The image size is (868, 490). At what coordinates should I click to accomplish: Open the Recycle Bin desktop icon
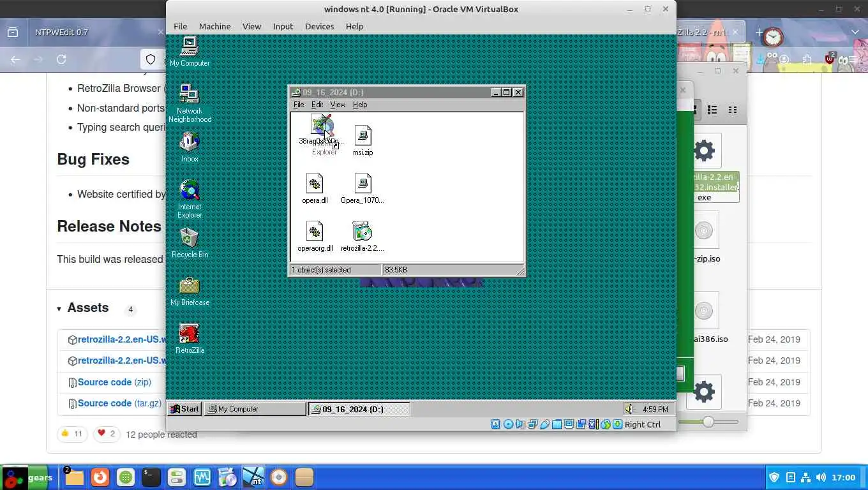[190, 243]
